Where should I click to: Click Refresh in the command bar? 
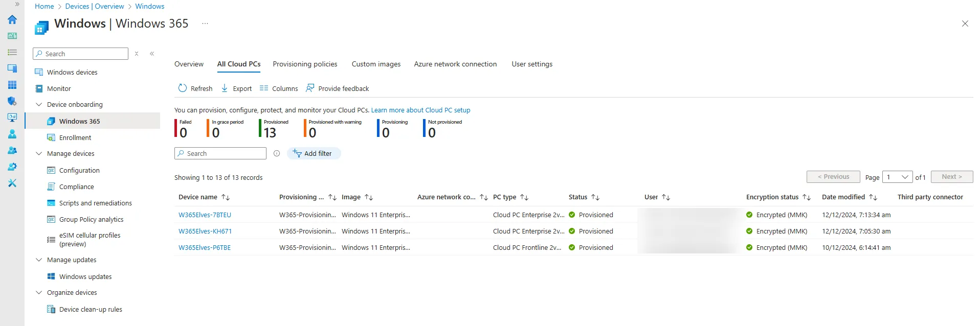pyautogui.click(x=195, y=88)
